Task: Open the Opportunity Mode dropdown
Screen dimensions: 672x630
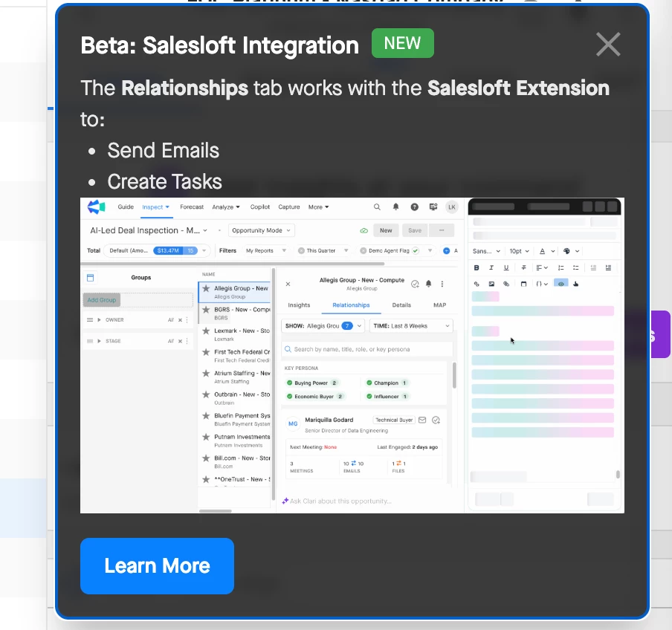Action: point(262,230)
